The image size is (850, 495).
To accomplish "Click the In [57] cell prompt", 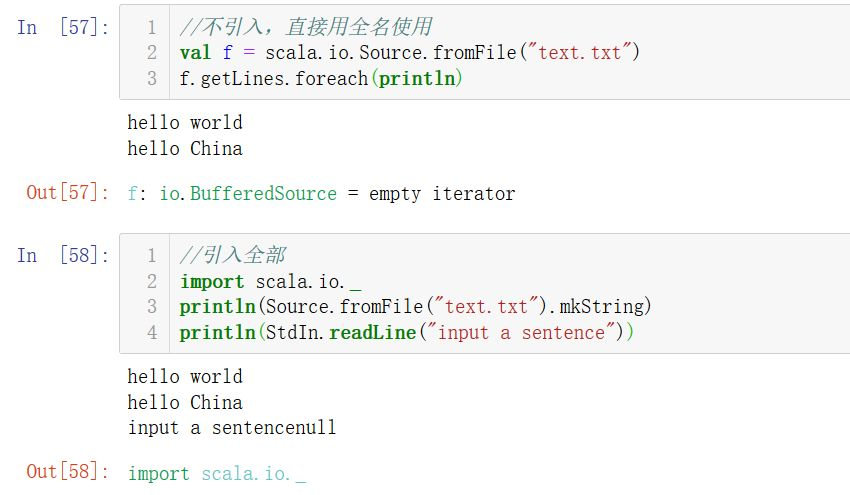I will tap(64, 28).
